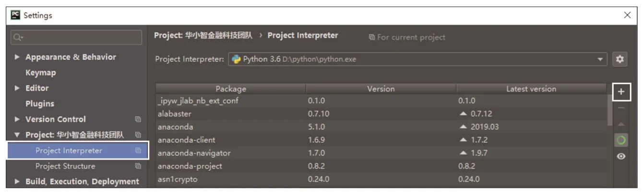Screen dimensions: 644x194
Task: Select the anaconda-navigator package row
Action: pyautogui.click(x=194, y=153)
